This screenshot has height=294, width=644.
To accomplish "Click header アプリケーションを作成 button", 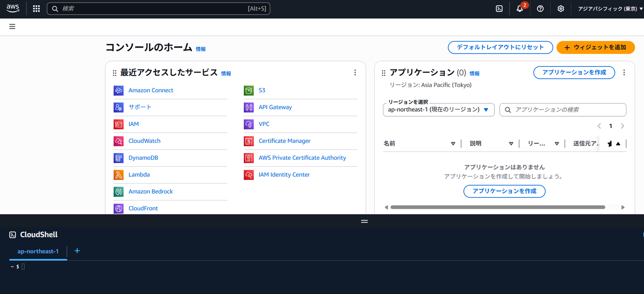I will [574, 73].
